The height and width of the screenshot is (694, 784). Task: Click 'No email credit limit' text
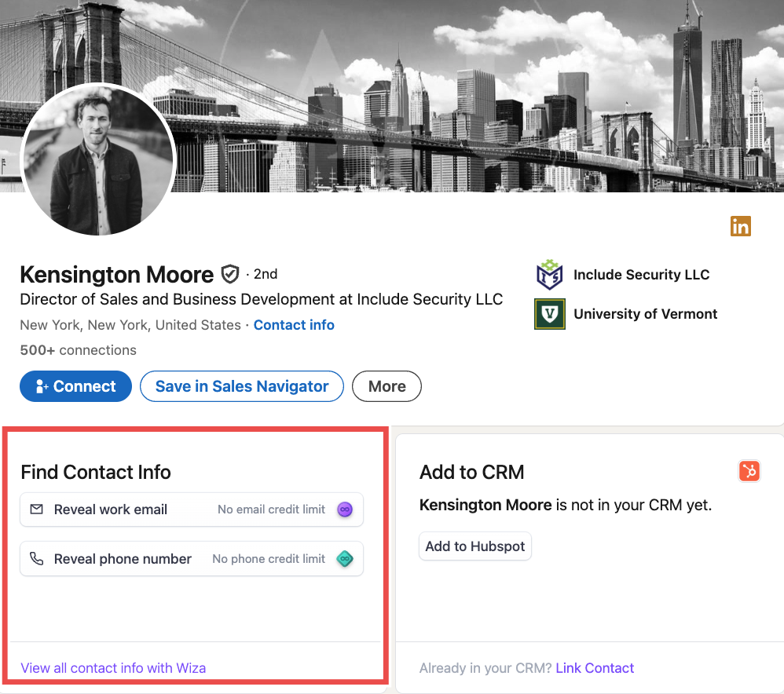coord(272,510)
